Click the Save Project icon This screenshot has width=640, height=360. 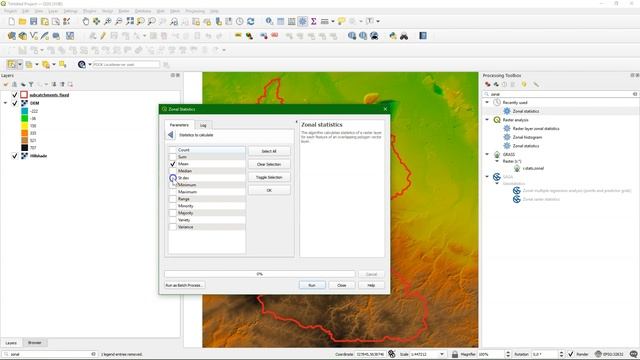[x=33, y=21]
